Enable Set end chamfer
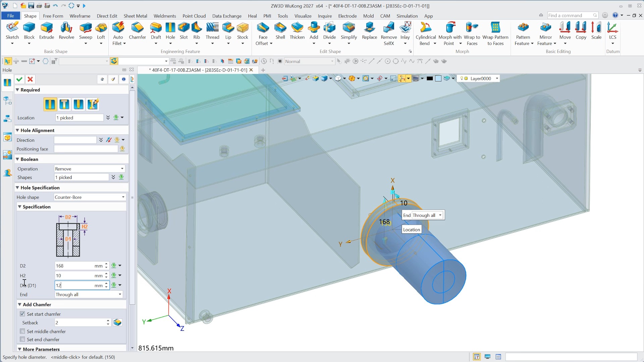The height and width of the screenshot is (362, 644). (x=22, y=340)
